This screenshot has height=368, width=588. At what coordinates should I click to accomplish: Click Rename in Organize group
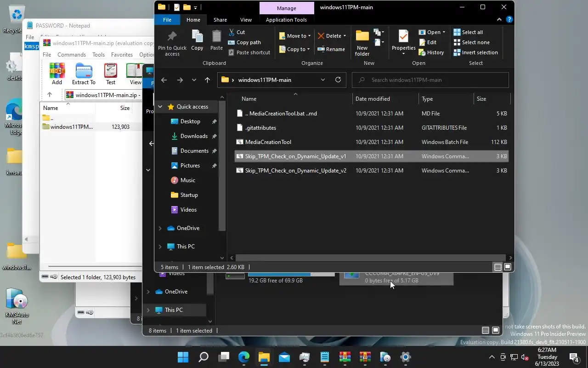(x=331, y=49)
